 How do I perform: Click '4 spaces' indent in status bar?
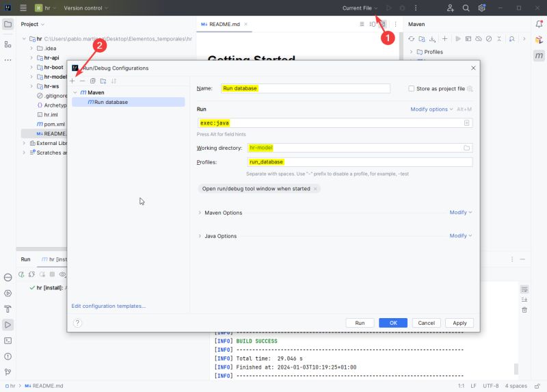point(516,386)
